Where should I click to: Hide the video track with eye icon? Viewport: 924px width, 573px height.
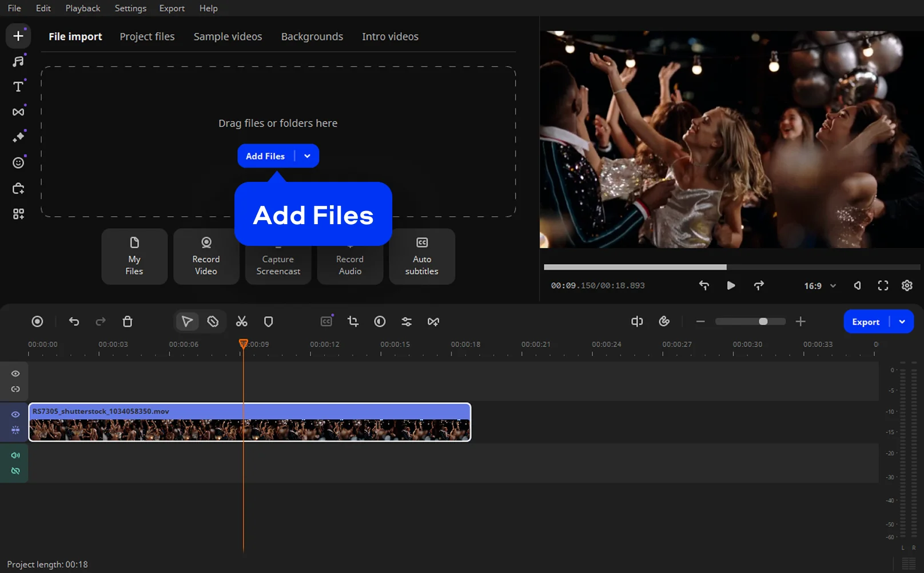click(15, 415)
